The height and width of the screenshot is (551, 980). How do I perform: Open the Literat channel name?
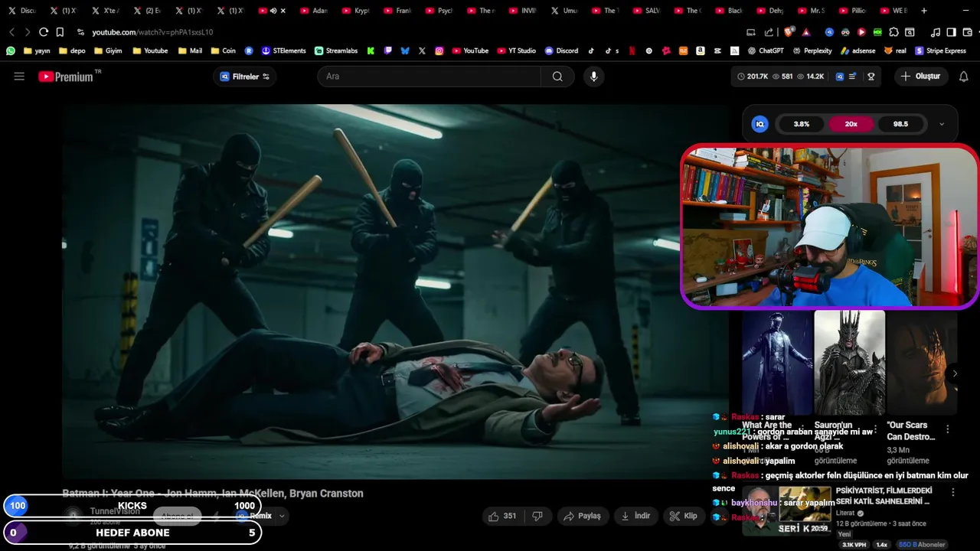point(845,514)
